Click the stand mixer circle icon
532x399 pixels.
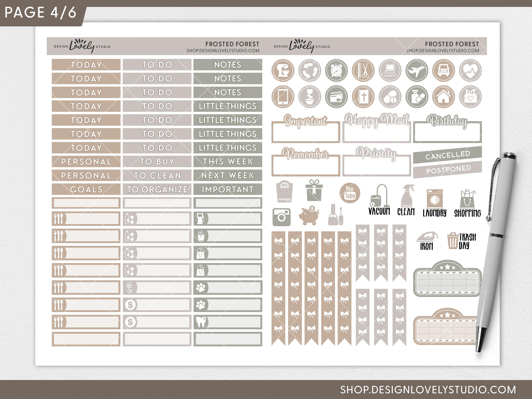pyautogui.click(x=283, y=70)
